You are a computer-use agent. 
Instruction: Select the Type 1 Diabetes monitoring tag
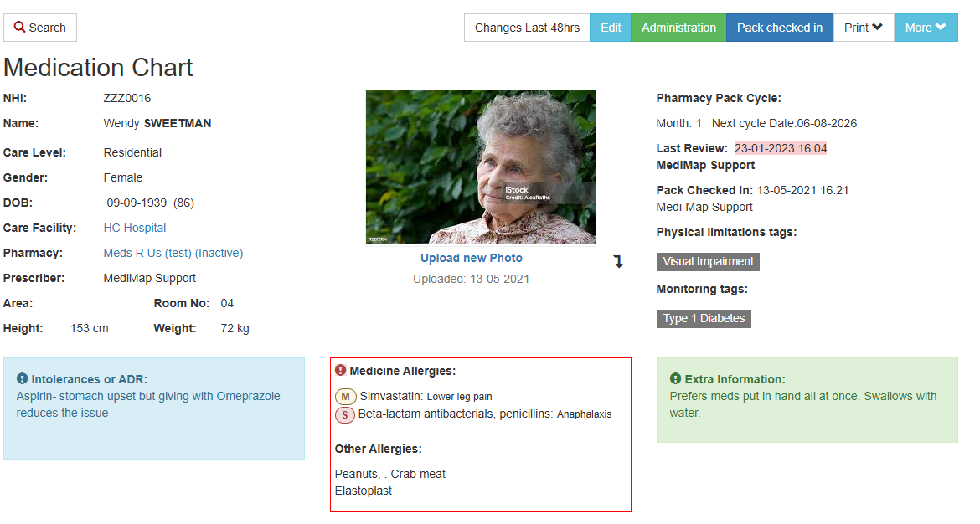[704, 319]
